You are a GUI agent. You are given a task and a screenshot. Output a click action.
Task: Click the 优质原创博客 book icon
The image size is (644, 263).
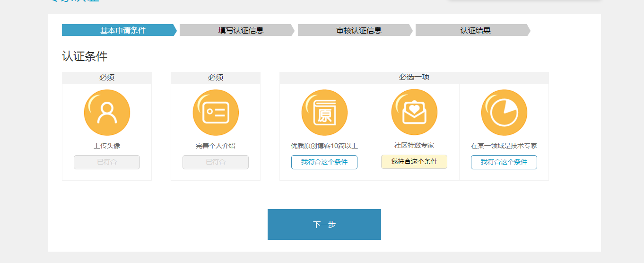324,113
